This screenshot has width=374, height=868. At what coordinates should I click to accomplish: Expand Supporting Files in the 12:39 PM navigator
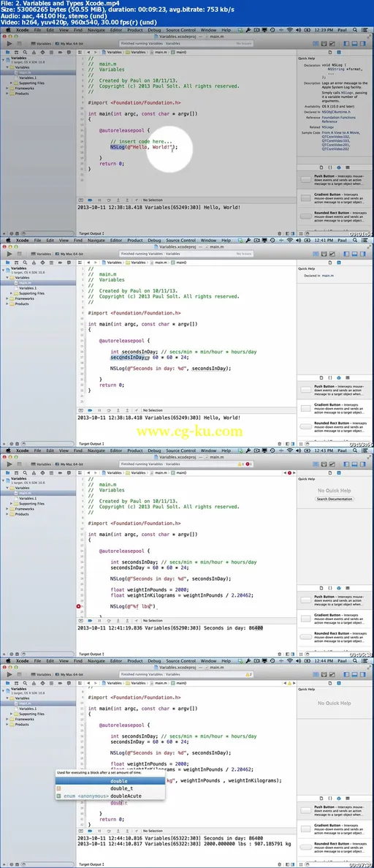pos(12,83)
